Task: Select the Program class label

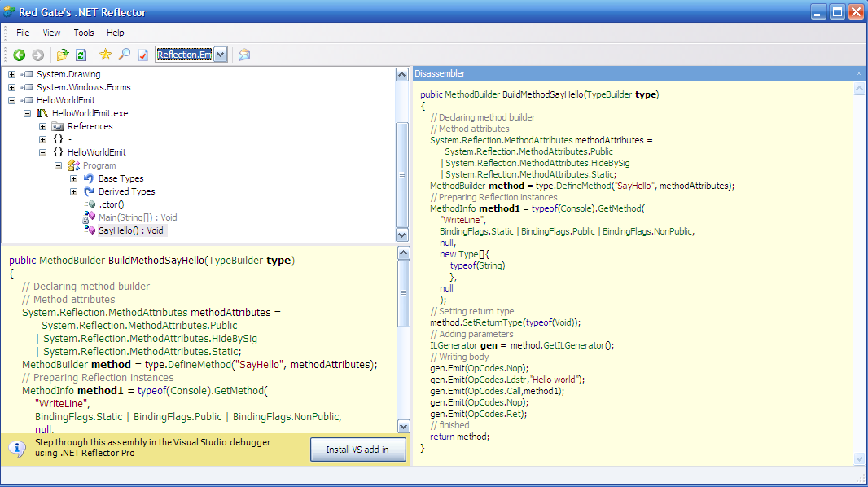Action: click(99, 165)
